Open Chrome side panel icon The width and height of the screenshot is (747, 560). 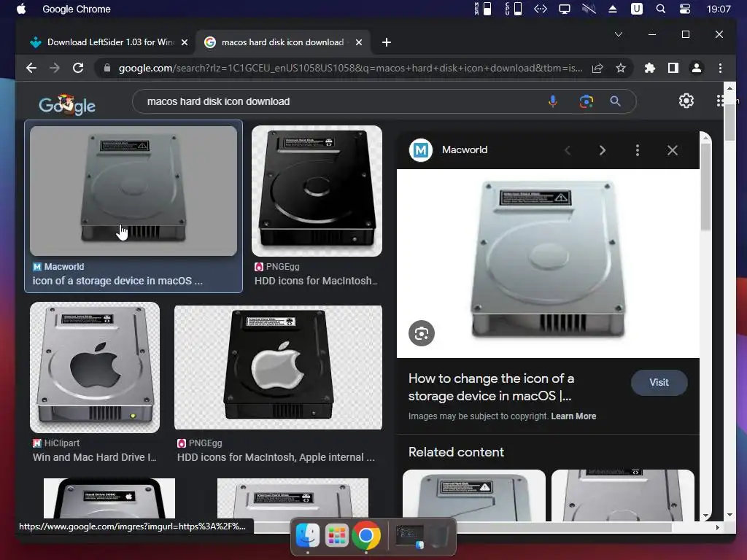point(673,68)
